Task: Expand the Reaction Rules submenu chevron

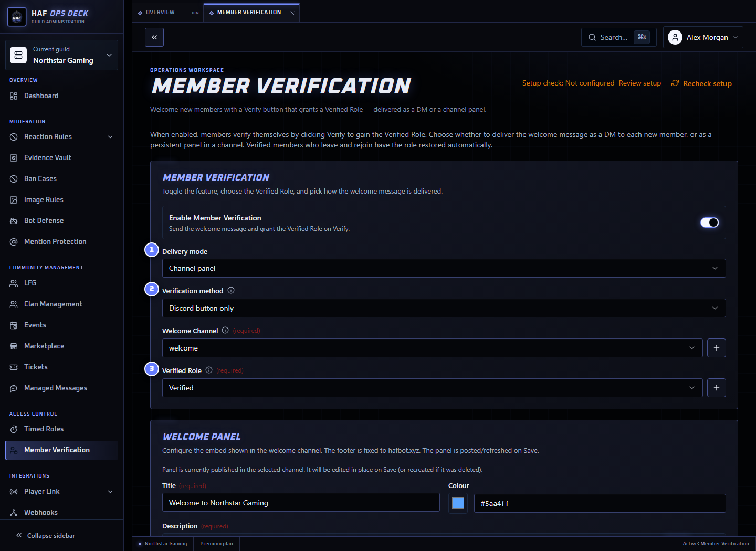Action: point(110,137)
